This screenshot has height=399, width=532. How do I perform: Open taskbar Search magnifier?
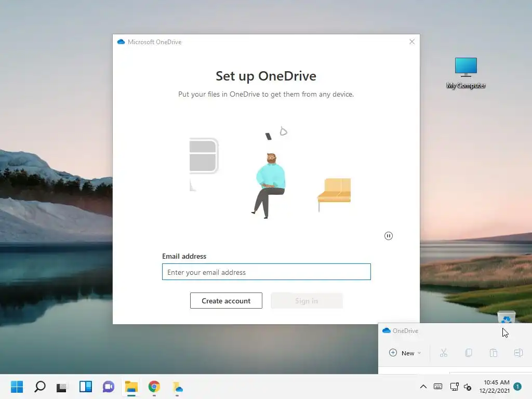[39, 387]
